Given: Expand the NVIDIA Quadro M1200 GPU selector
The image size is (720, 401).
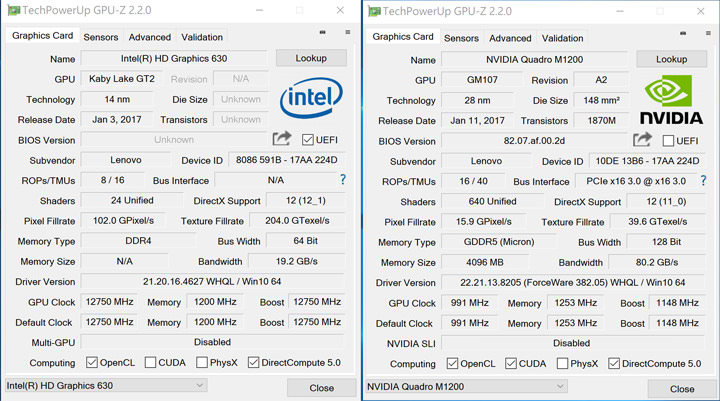Looking at the screenshot, I should (466, 386).
